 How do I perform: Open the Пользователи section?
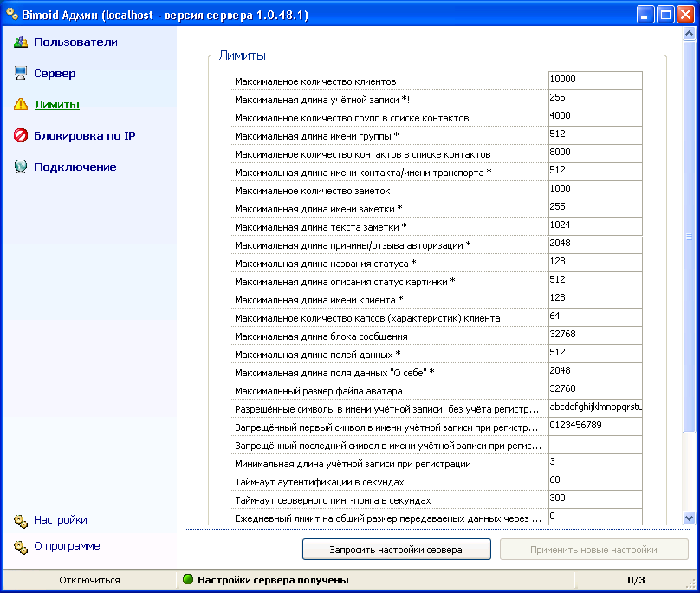75,42
